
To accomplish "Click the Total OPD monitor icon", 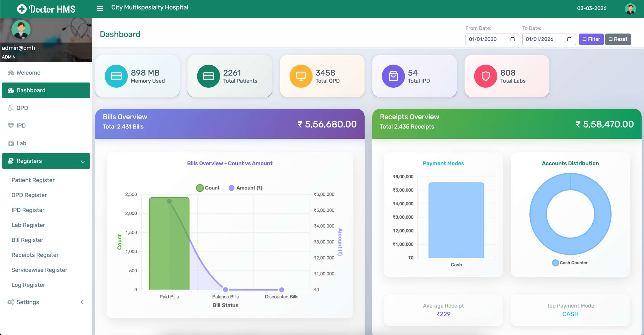I will 301,76.
